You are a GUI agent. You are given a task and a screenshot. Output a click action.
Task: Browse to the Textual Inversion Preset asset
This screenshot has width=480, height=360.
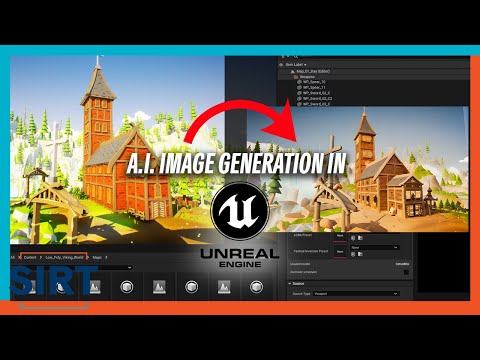tap(360, 254)
